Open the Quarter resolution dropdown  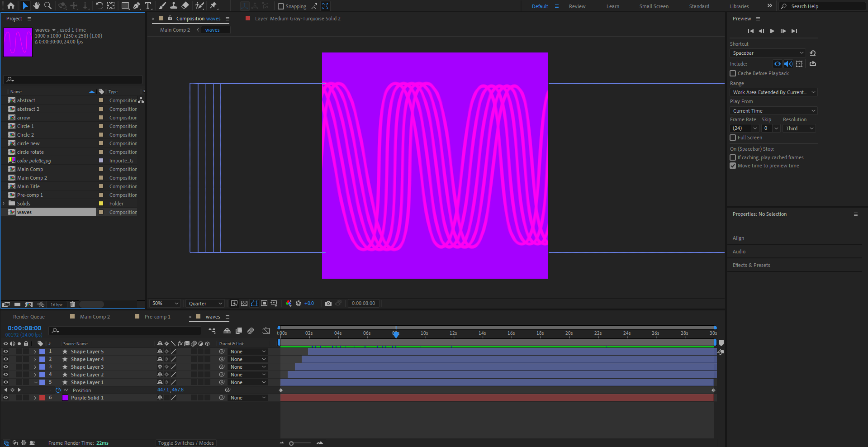point(205,304)
